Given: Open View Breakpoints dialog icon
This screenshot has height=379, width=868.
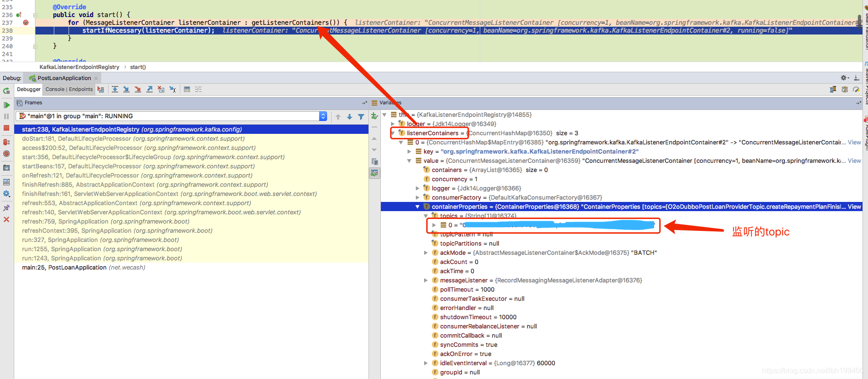Looking at the screenshot, I should [6, 142].
